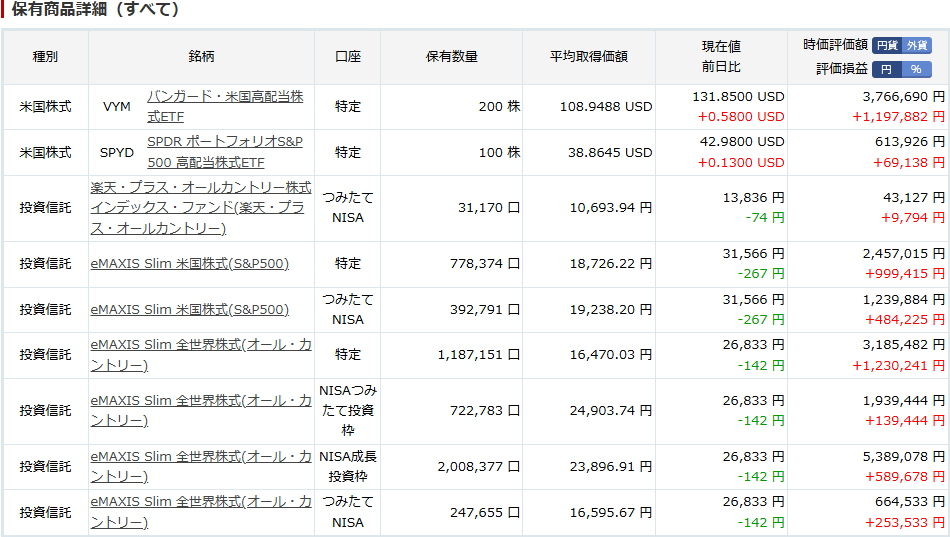
Task: Click the 種別 column header
Action: pyautogui.click(x=45, y=57)
